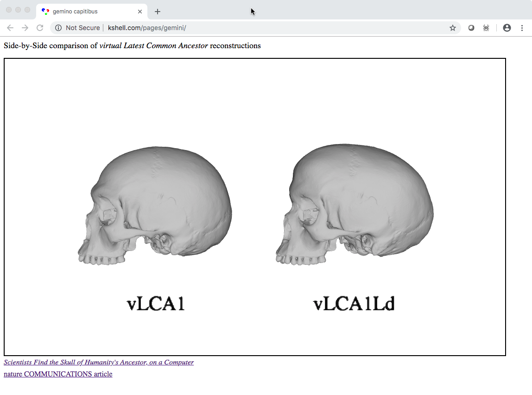Close the gemino capitibus tab

pos(140,12)
